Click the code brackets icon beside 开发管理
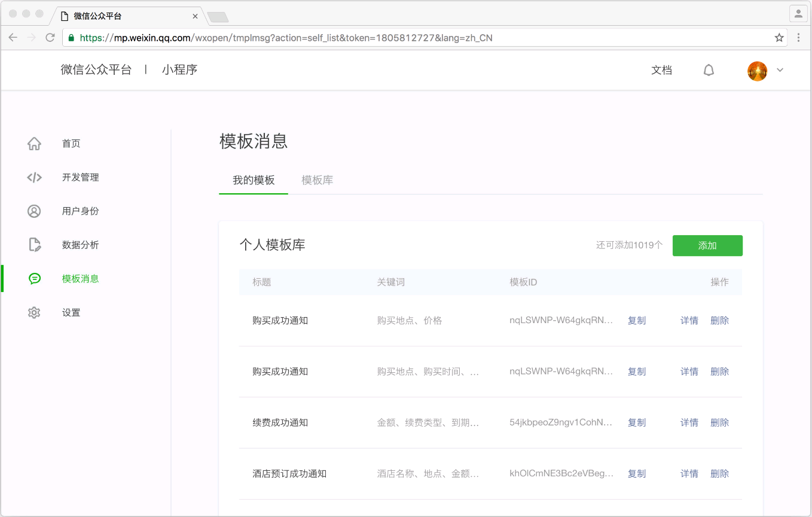 point(34,177)
